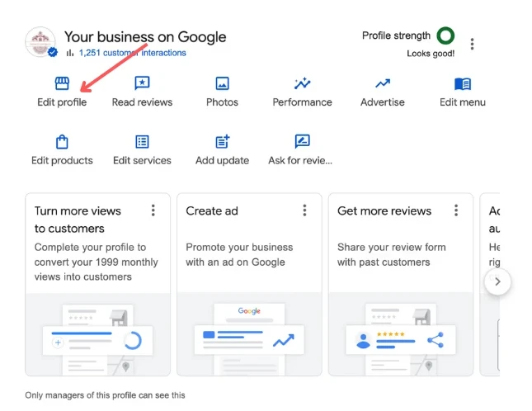Click the truncated Ask for revie... label
This screenshot has width=532, height=411.
pos(300,160)
